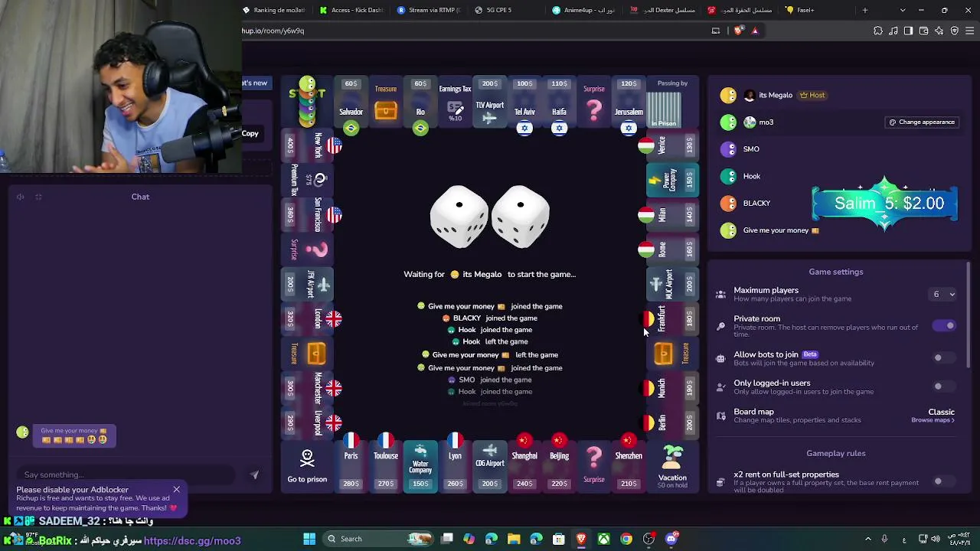Click the Change appearance button
Viewport: 980px width, 551px height.
pyautogui.click(x=922, y=122)
